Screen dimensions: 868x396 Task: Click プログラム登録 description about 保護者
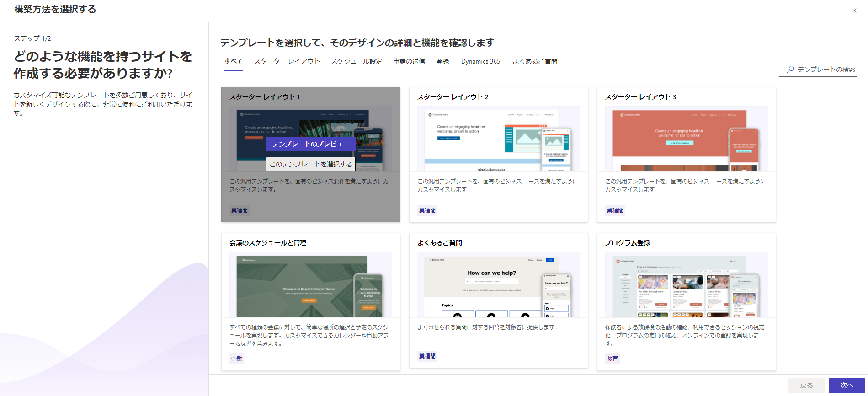[x=685, y=335]
